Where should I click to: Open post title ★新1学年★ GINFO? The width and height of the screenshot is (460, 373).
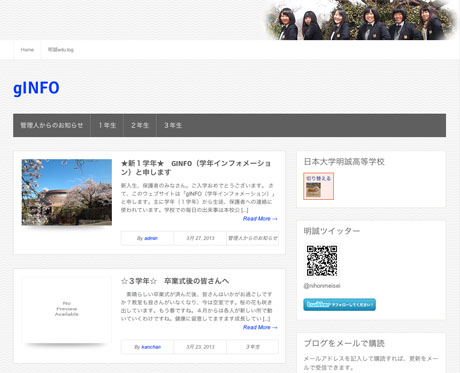[x=196, y=168]
